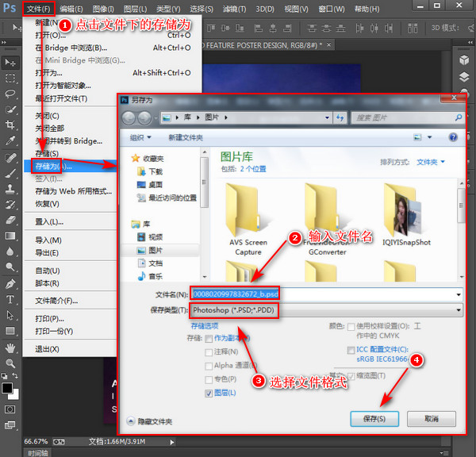
Task: Toggle the 缩览图(T) checkbox
Action: click(x=351, y=377)
